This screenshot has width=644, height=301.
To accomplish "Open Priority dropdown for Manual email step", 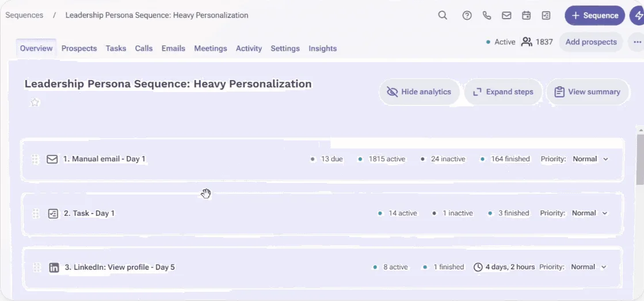I will (590, 159).
